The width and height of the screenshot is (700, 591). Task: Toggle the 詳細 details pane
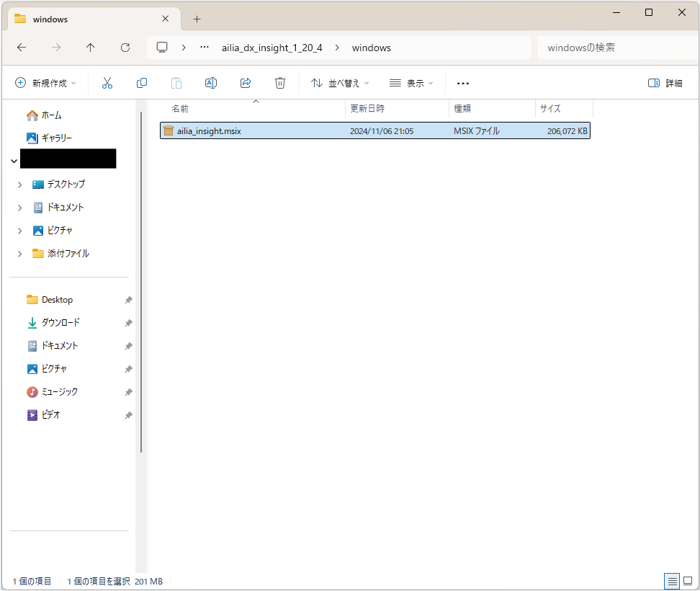(665, 83)
